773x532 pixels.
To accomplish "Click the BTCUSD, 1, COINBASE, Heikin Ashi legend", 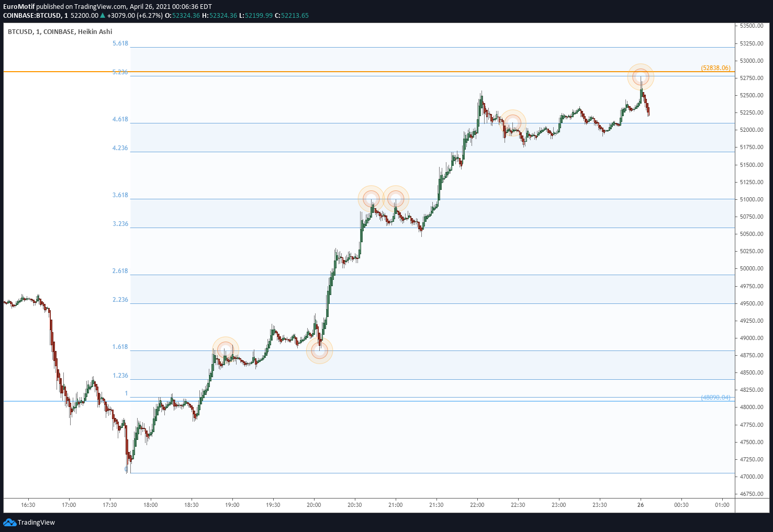I will pyautogui.click(x=60, y=31).
